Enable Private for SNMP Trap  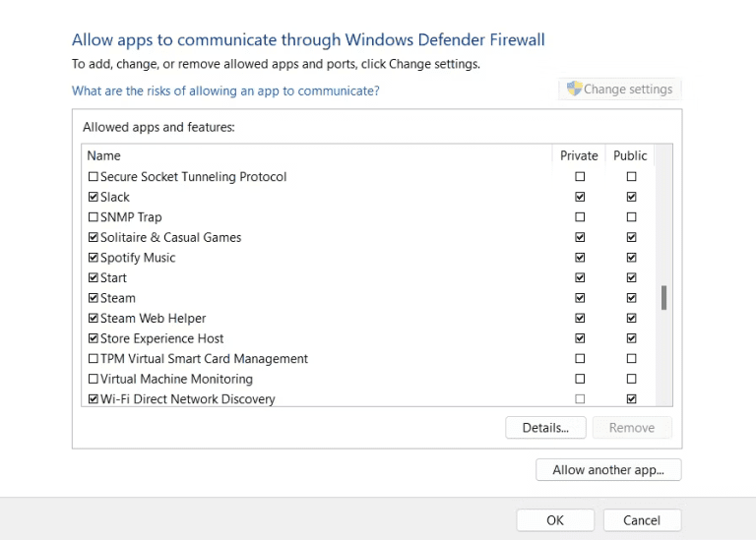[x=580, y=217]
